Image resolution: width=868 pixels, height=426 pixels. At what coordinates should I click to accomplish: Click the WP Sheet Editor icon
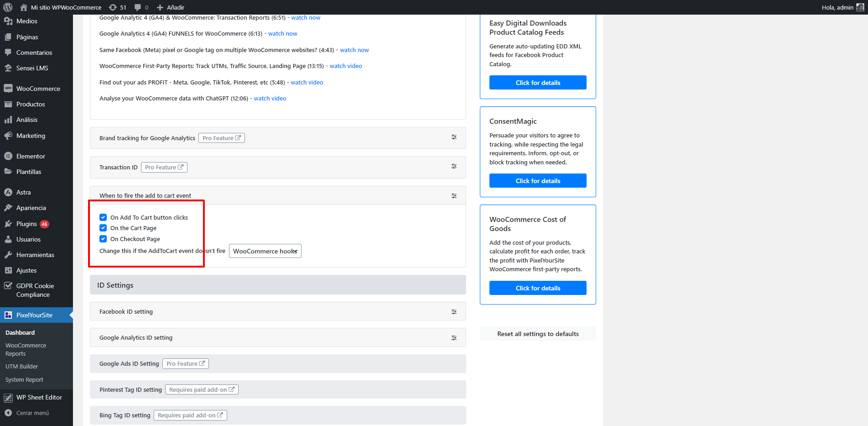click(x=8, y=398)
